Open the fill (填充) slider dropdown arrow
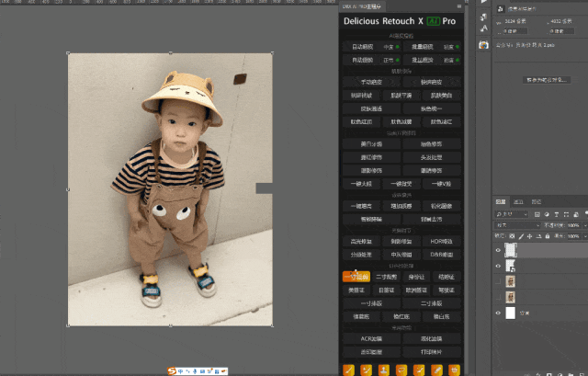 [584, 236]
